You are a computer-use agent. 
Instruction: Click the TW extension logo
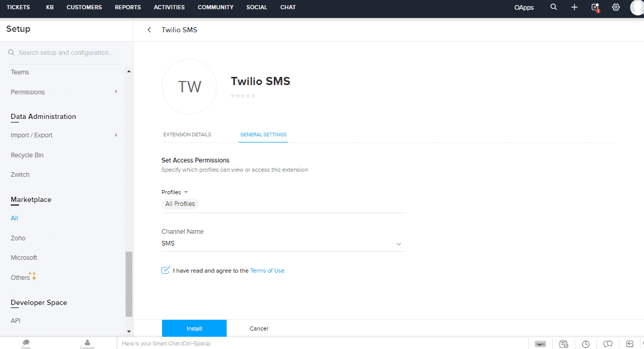click(189, 87)
